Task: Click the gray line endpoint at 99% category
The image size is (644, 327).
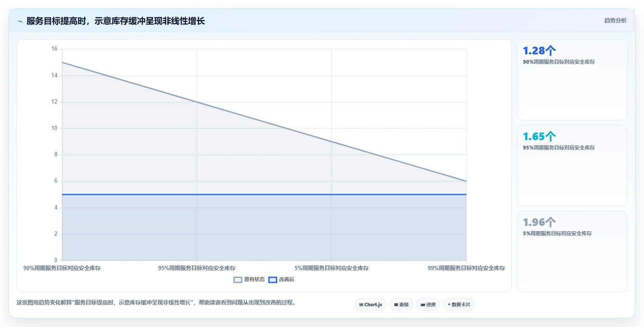Action: (x=466, y=181)
